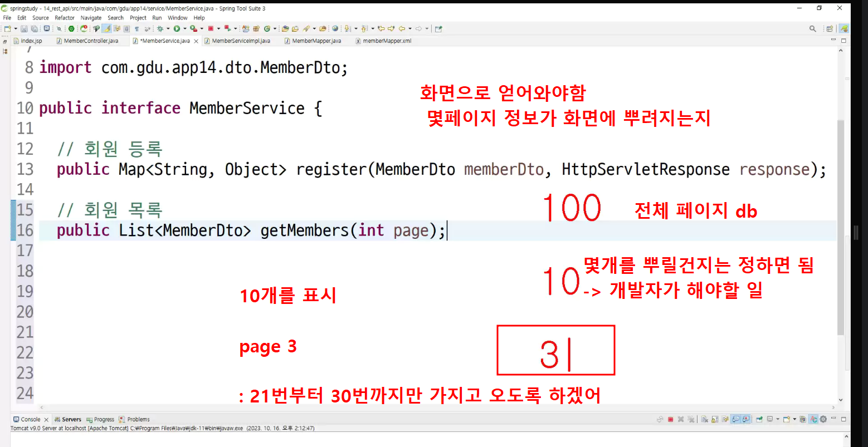Click the Debug bug icon
Image resolution: width=868 pixels, height=447 pixels.
[x=160, y=28]
